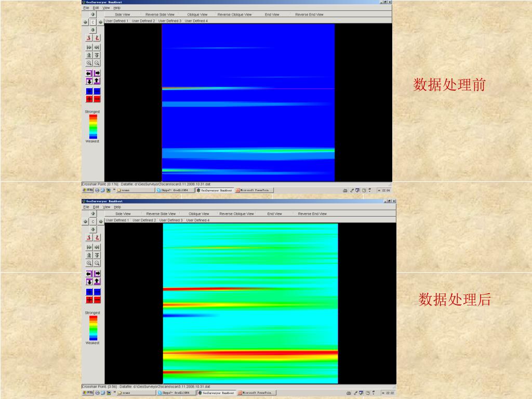This screenshot has height=399, width=532.
Task: Open Help menu in lower GeoSurveyor window
Action: coord(117,207)
